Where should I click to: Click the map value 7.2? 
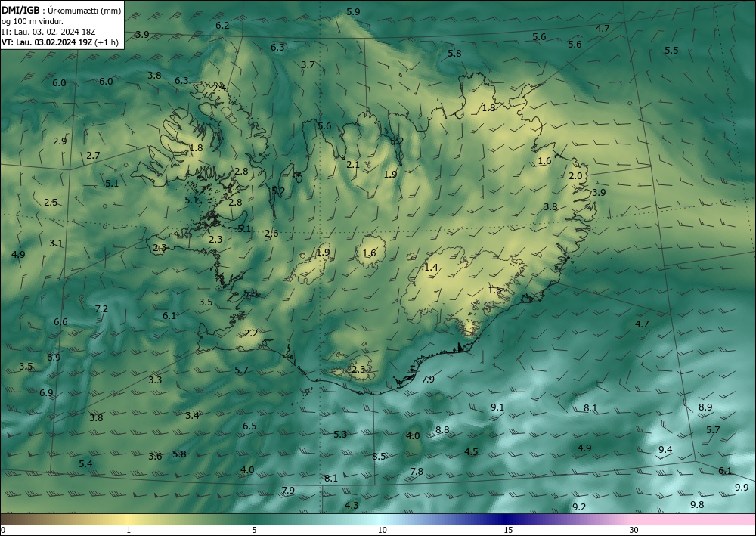(101, 308)
